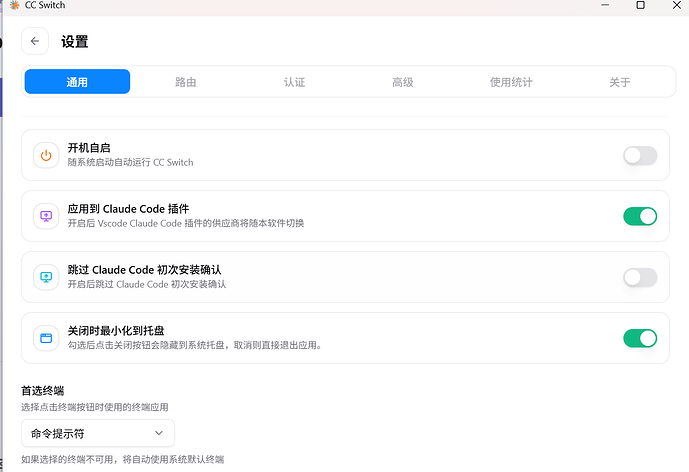Disable 关闭时最小化到托盘 switch
The image size is (689, 472).
tap(640, 338)
